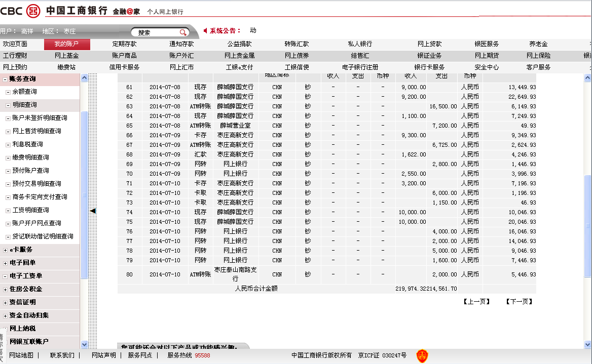
Task: Open the 欢迎页面 menu
Action: (15, 44)
